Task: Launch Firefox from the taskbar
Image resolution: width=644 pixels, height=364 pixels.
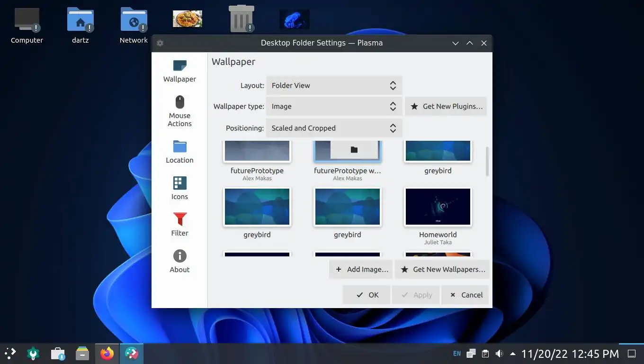Action: pyautogui.click(x=107, y=353)
